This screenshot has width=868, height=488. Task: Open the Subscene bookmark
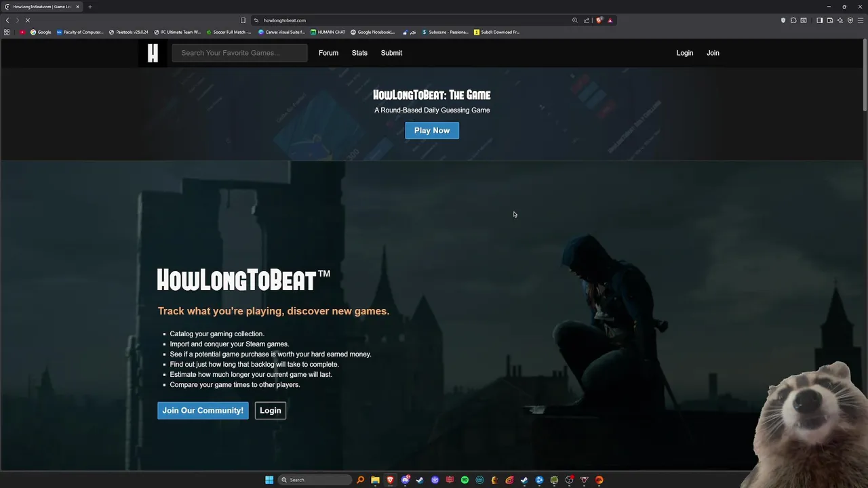(445, 32)
